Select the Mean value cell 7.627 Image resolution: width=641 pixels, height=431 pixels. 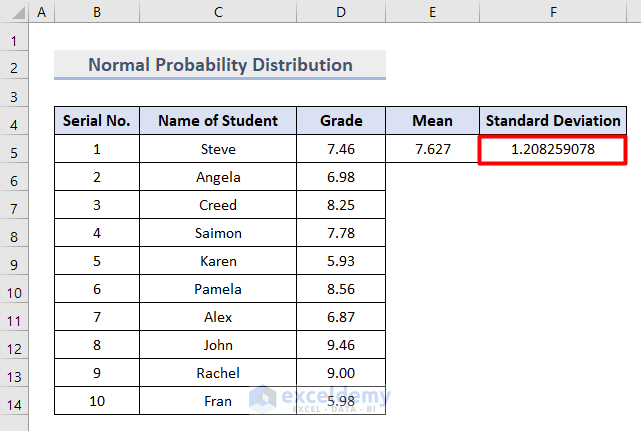click(x=432, y=149)
